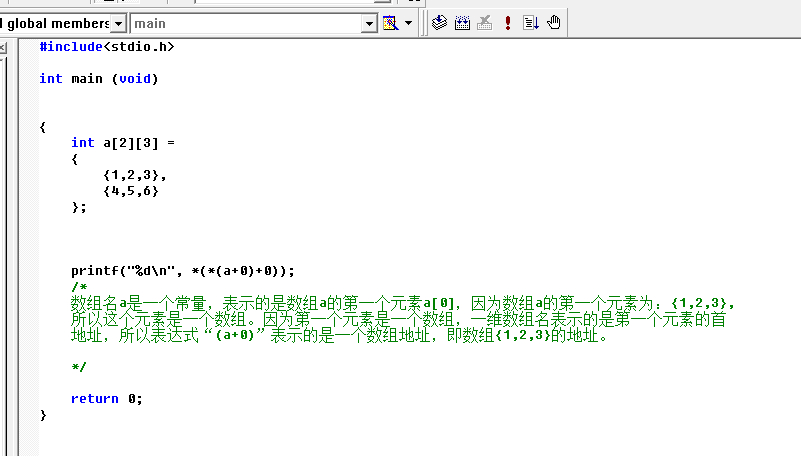Click the #include<stdio.h> line
This screenshot has height=456, width=801.
[x=107, y=46]
